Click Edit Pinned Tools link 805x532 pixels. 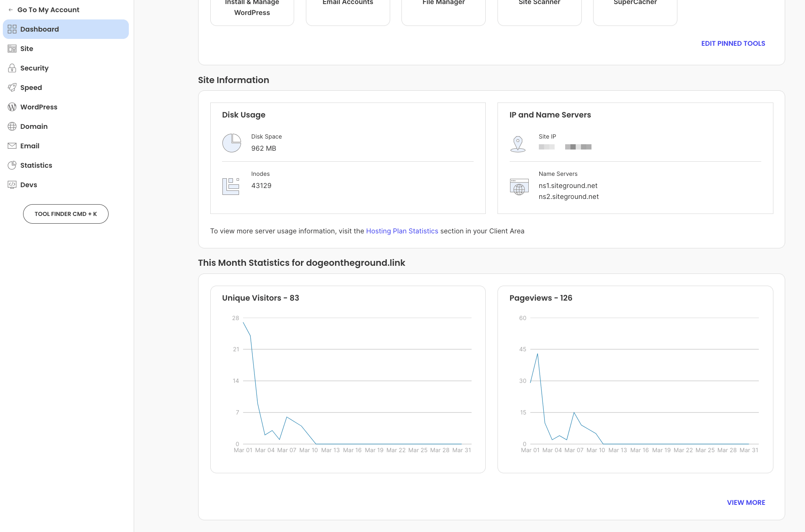tap(733, 43)
